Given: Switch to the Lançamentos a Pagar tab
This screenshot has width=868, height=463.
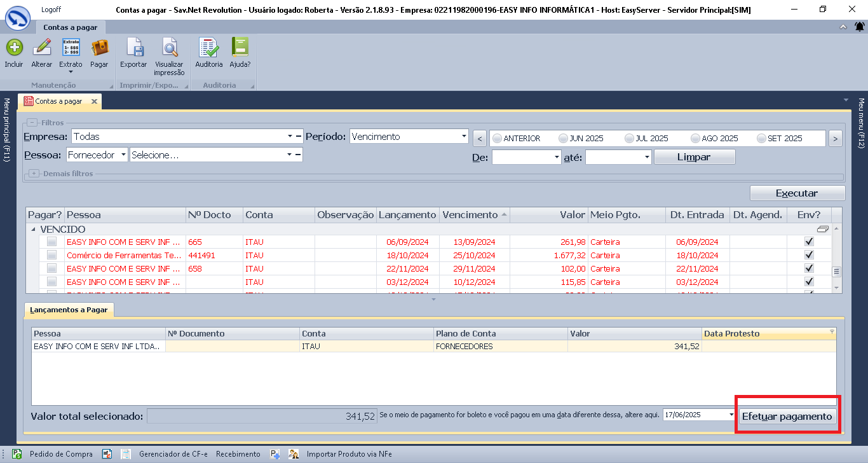Looking at the screenshot, I should (x=70, y=310).
